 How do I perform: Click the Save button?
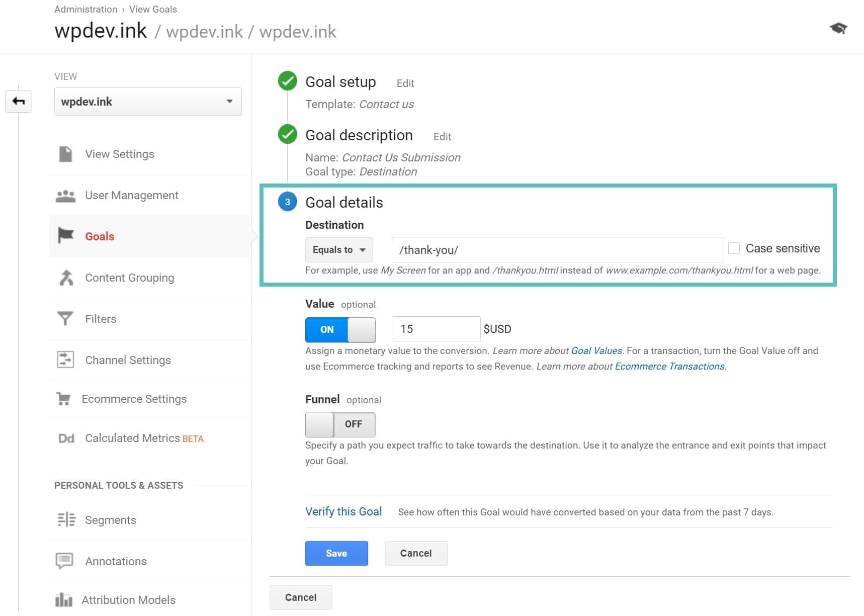[336, 553]
